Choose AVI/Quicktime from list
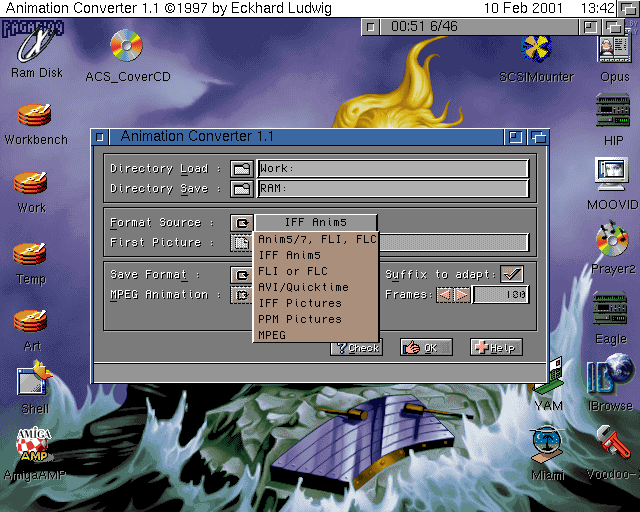 pyautogui.click(x=317, y=287)
